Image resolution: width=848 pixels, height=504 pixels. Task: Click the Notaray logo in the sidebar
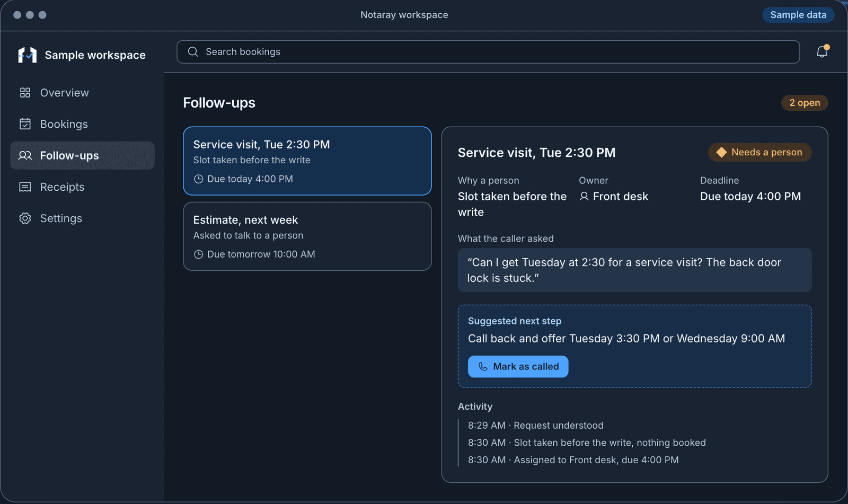(28, 55)
